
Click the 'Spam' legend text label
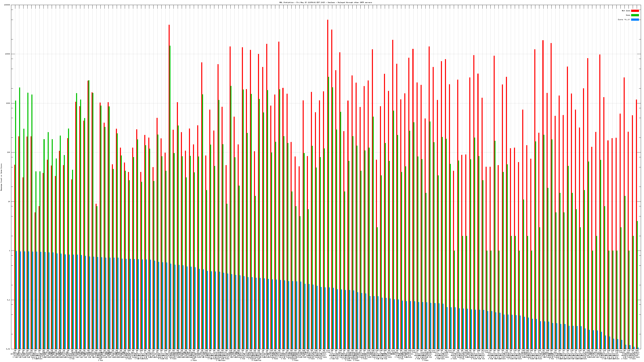pyautogui.click(x=628, y=15)
